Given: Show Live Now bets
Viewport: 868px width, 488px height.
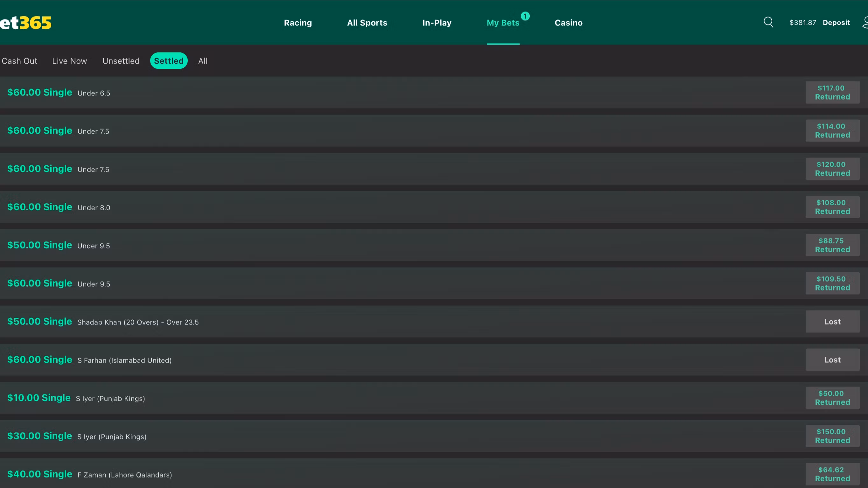Looking at the screenshot, I should click(69, 61).
